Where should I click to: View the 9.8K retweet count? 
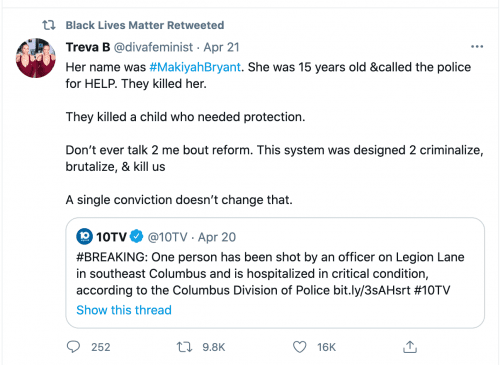tap(214, 347)
